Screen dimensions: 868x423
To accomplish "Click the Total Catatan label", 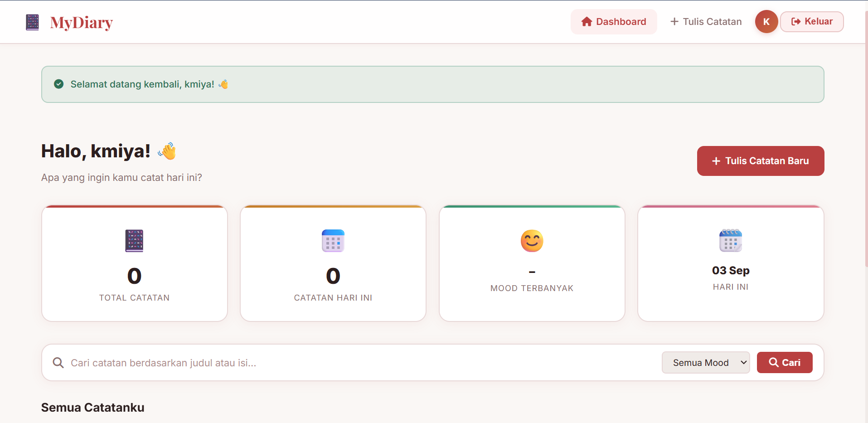I will tap(135, 298).
